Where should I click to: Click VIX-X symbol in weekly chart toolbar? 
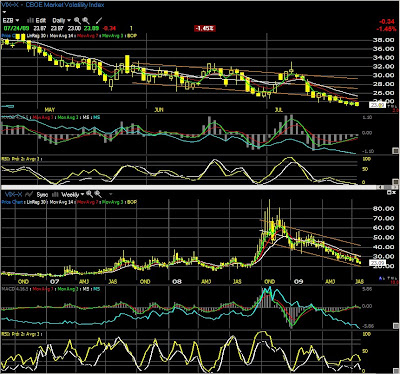[13, 194]
